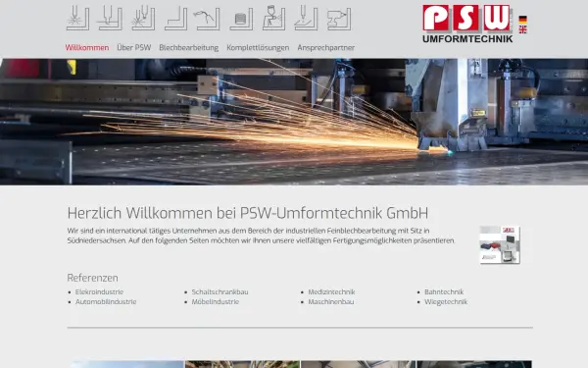Go to the Willkommen page
This screenshot has height=368, width=588.
tap(87, 48)
